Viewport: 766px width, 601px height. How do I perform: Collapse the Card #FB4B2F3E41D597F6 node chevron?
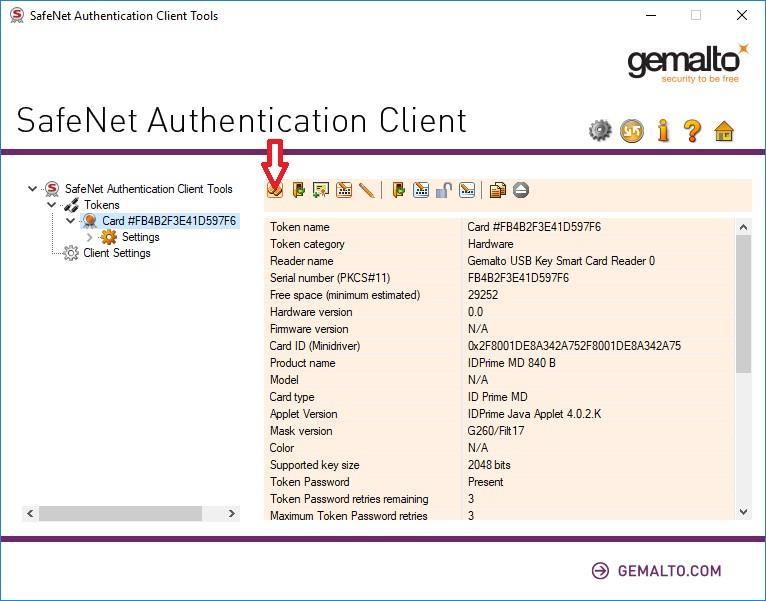click(70, 221)
